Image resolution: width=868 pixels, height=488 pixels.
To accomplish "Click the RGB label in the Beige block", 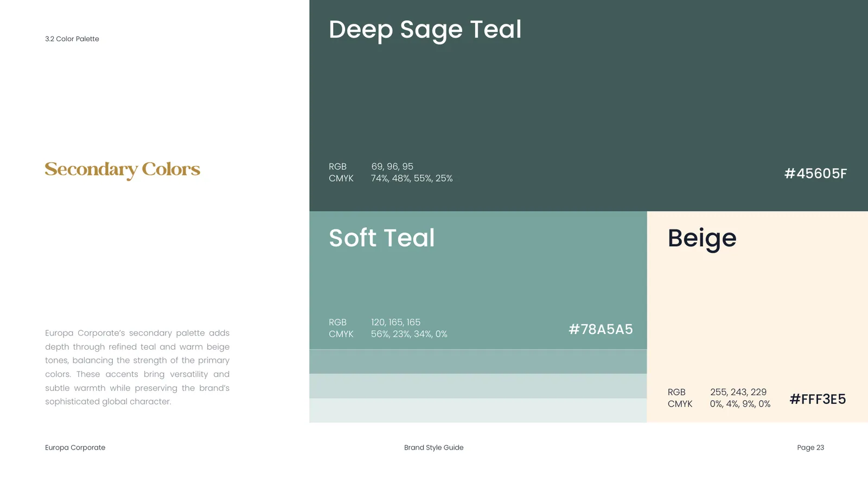I will [x=676, y=392].
